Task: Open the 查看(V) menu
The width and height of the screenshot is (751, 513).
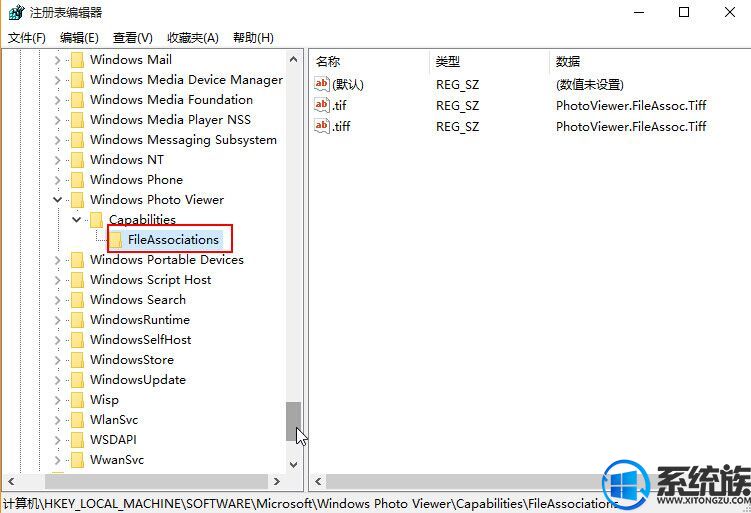Action: pyautogui.click(x=133, y=38)
